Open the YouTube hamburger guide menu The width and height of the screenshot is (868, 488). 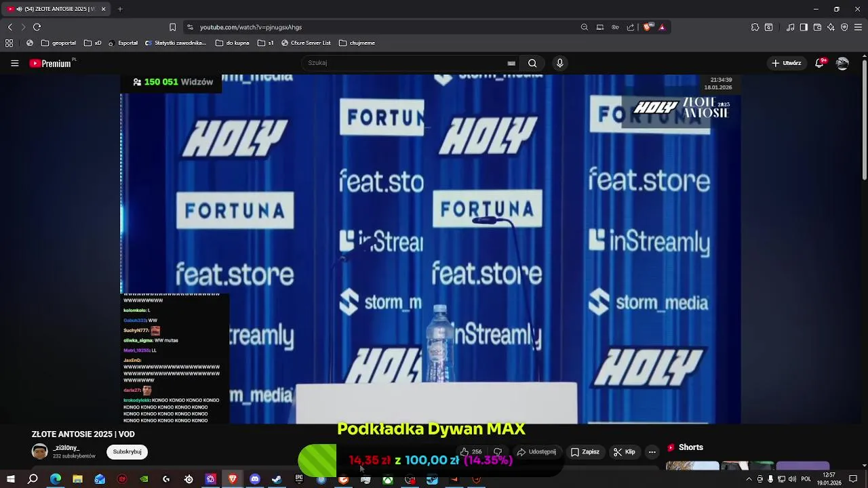coord(14,63)
